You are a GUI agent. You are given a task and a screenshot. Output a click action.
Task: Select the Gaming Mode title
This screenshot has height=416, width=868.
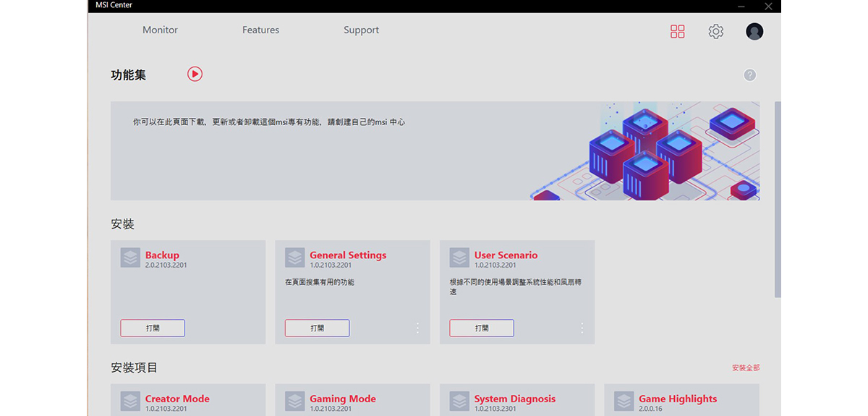point(342,399)
